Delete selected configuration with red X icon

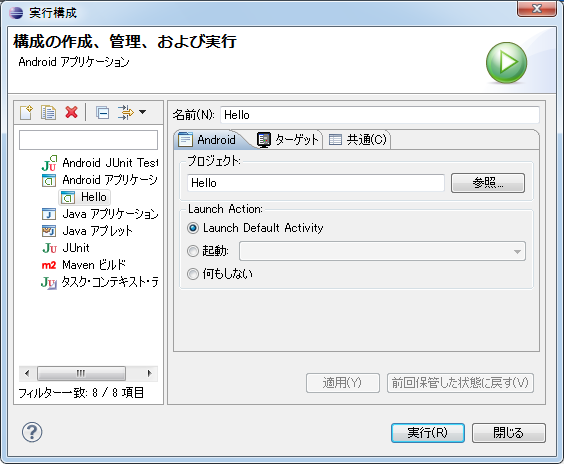(71, 112)
